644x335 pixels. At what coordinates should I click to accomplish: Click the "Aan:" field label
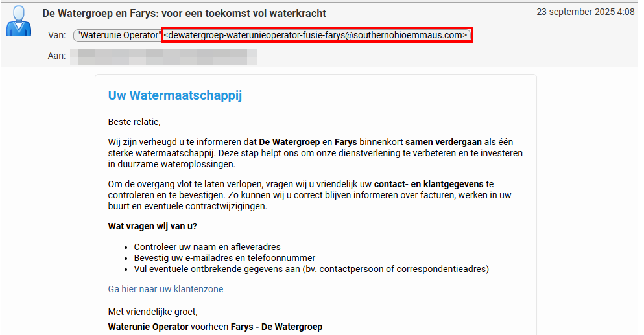click(x=56, y=56)
